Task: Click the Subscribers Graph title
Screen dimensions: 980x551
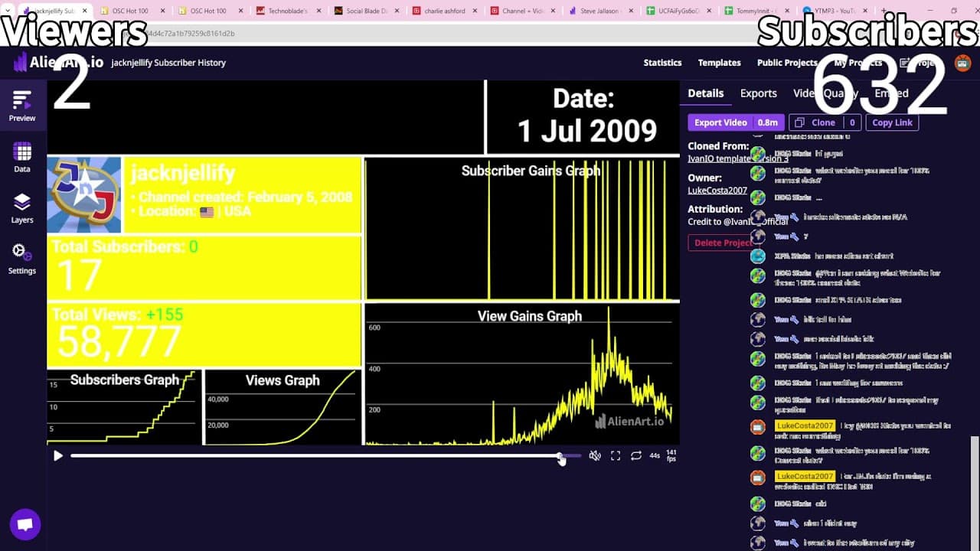Action: (125, 380)
